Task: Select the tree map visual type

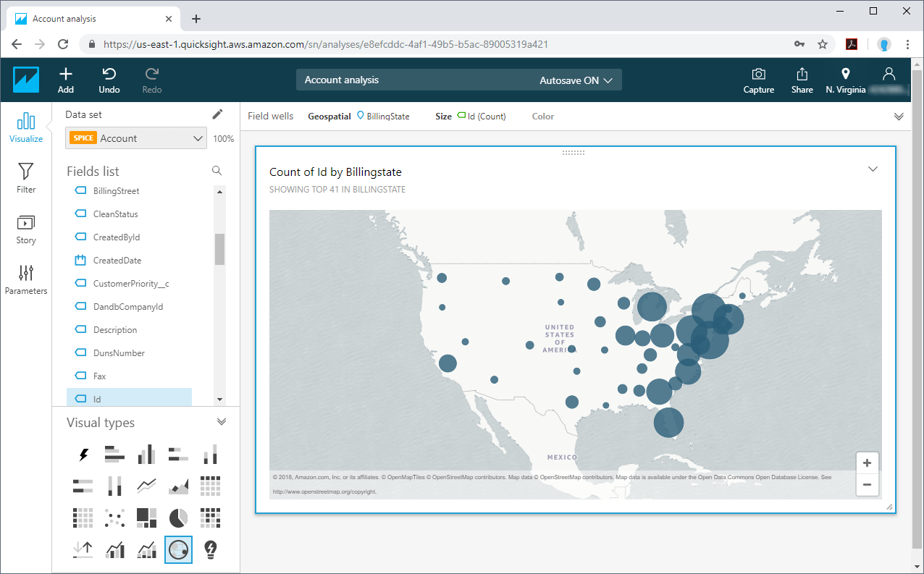Action: (146, 518)
